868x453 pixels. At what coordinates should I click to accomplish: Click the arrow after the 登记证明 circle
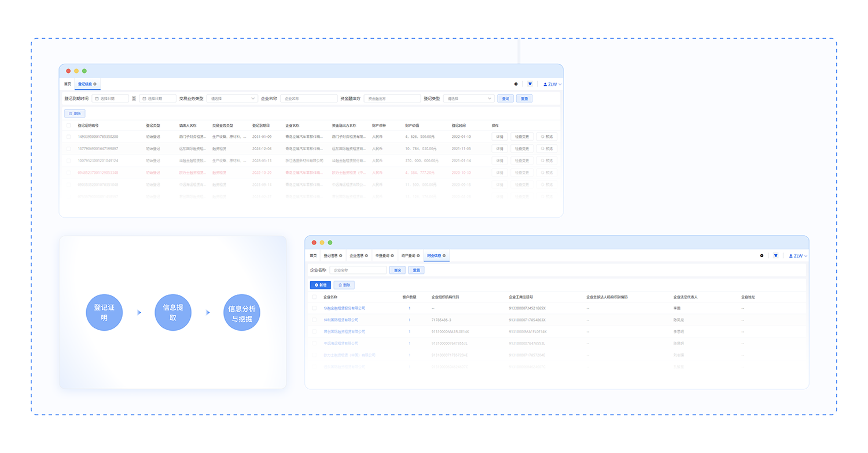[139, 313]
